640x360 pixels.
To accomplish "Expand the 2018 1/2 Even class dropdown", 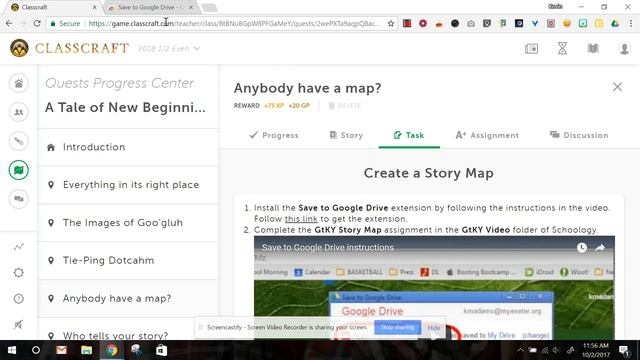I will [169, 49].
